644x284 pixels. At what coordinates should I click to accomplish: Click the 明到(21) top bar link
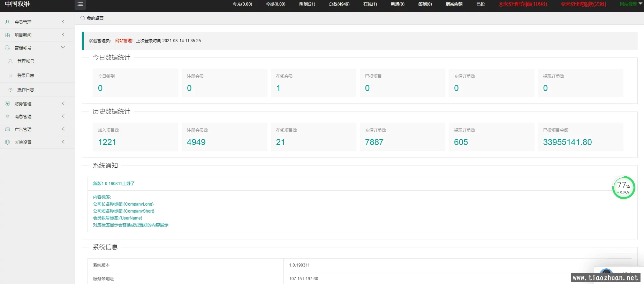307,4
